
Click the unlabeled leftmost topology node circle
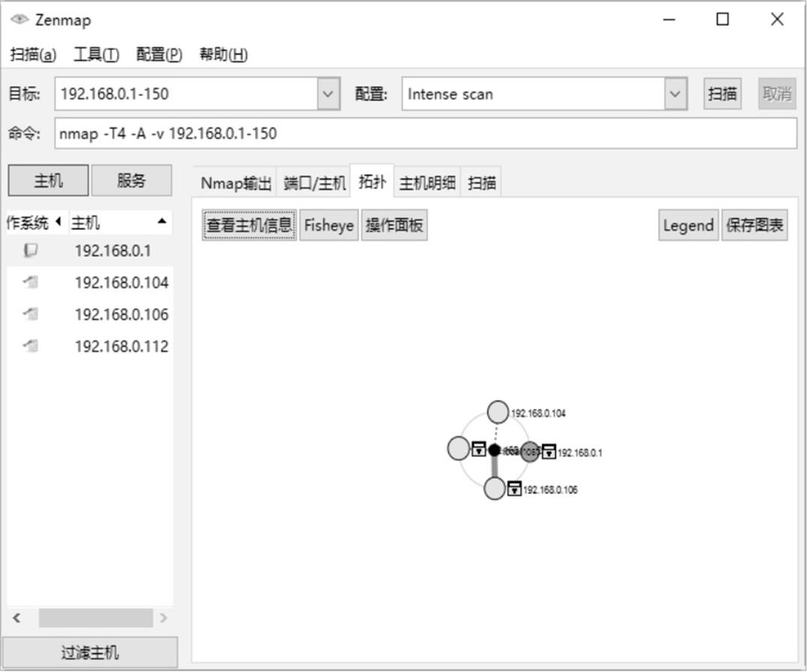458,448
